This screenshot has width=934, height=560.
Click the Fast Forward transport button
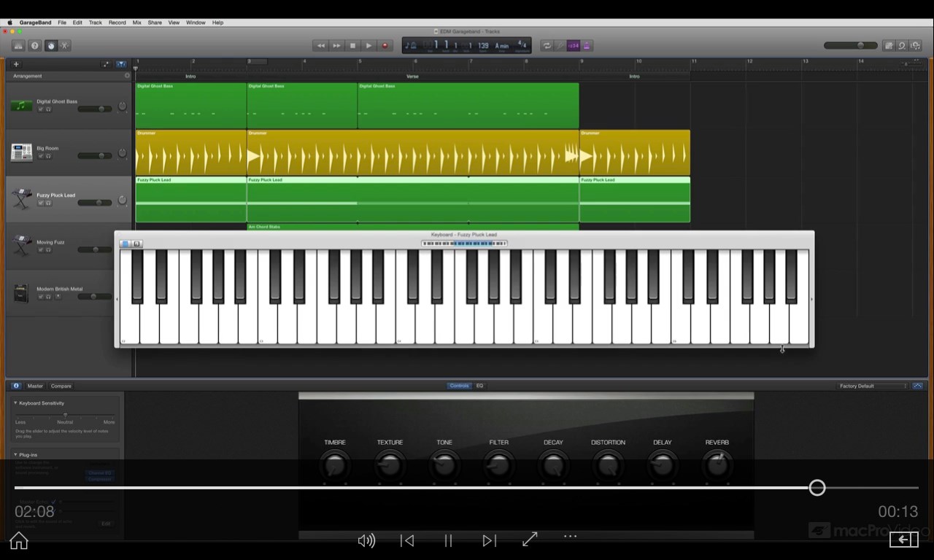(x=336, y=46)
